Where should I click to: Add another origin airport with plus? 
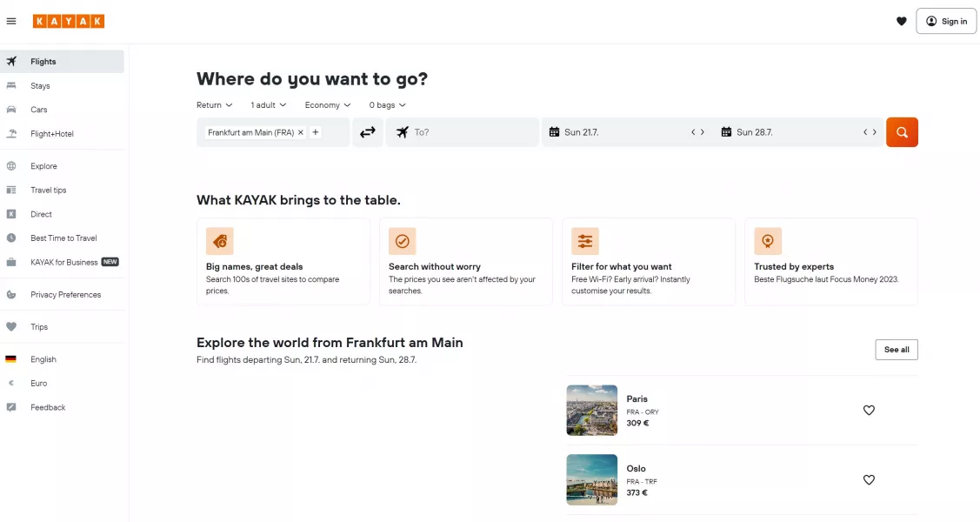(x=316, y=132)
